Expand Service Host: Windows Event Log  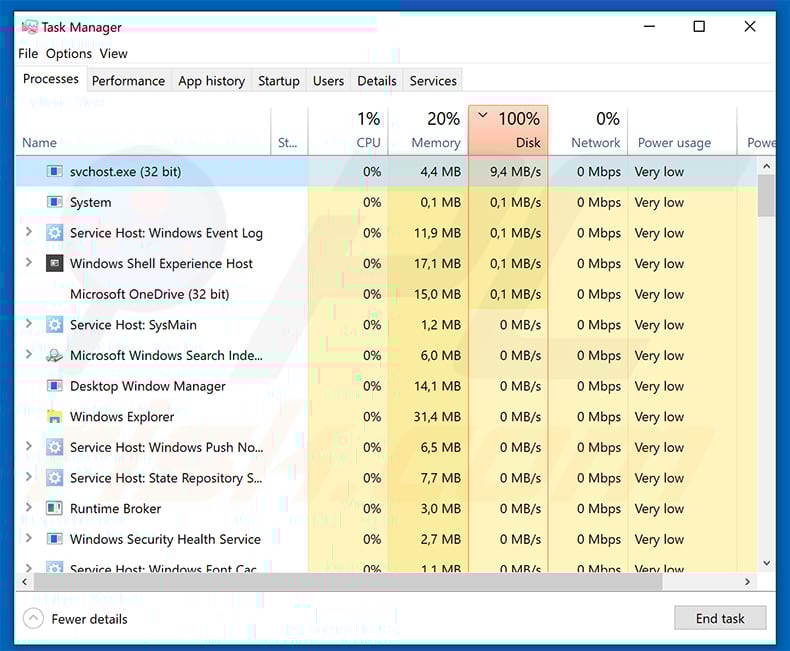pyautogui.click(x=29, y=232)
